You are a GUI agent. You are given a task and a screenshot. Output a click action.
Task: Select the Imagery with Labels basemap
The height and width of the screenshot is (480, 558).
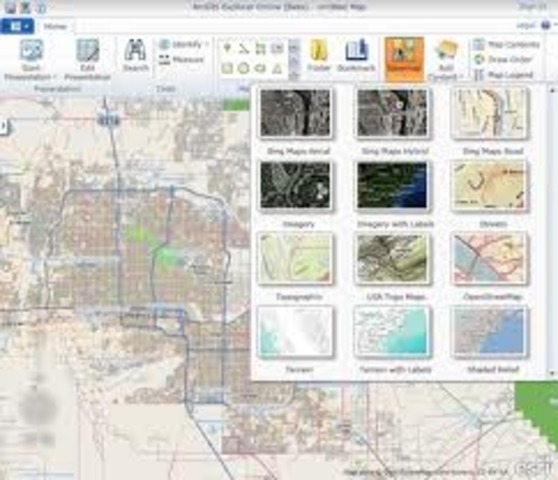coord(393,185)
